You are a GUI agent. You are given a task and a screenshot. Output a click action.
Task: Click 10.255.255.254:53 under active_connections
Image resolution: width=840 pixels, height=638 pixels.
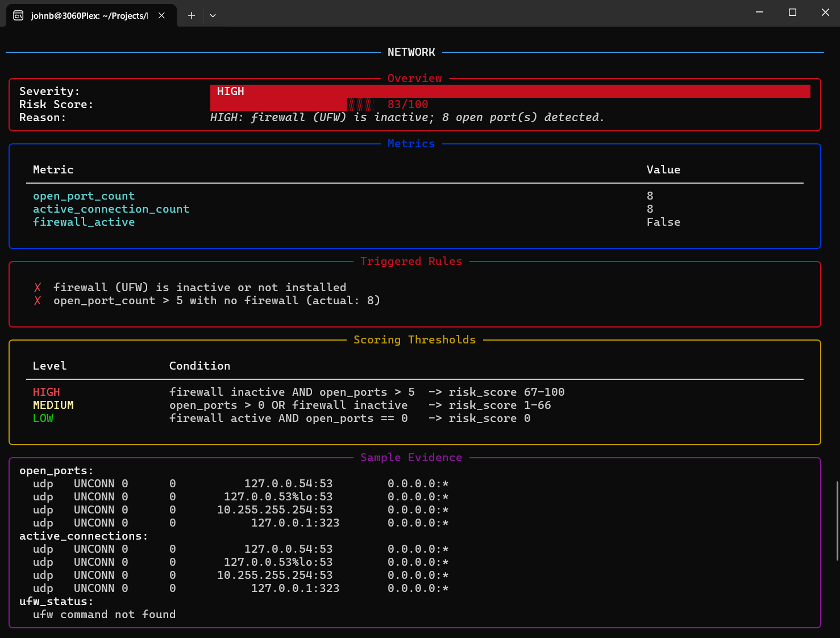click(275, 575)
